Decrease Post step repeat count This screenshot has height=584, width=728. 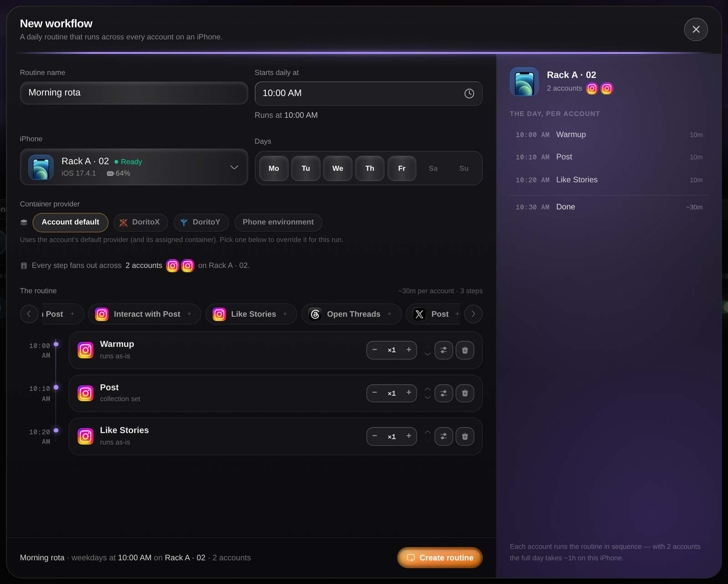pos(374,393)
